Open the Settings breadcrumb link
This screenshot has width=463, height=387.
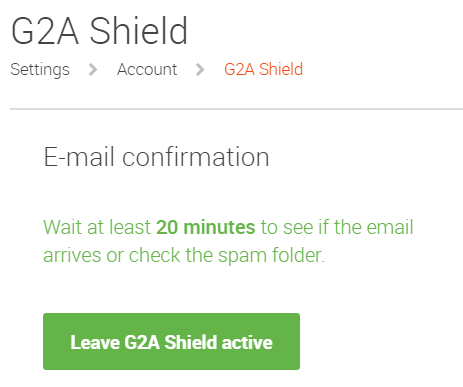pyautogui.click(x=40, y=70)
